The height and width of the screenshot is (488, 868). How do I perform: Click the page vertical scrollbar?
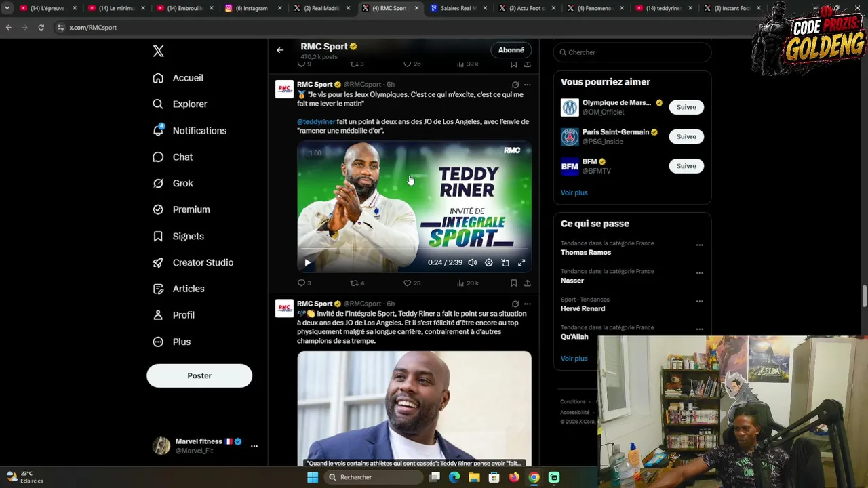(864, 296)
